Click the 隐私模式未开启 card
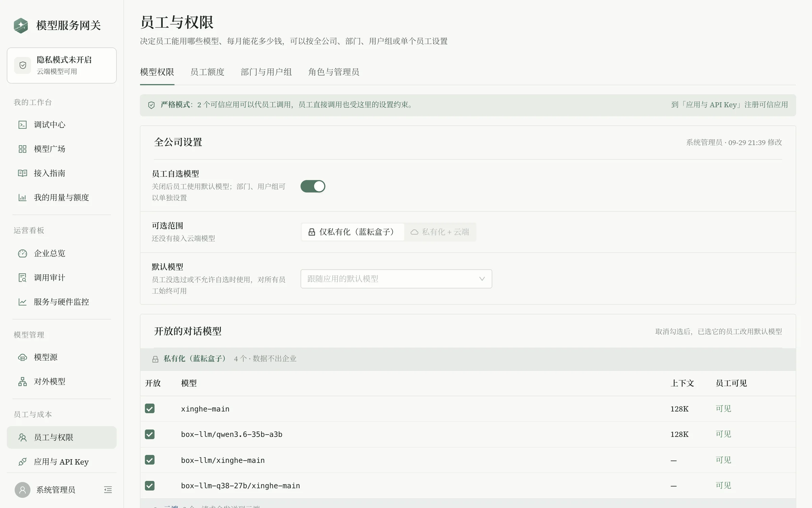Viewport: 812px width, 508px height. (x=62, y=65)
